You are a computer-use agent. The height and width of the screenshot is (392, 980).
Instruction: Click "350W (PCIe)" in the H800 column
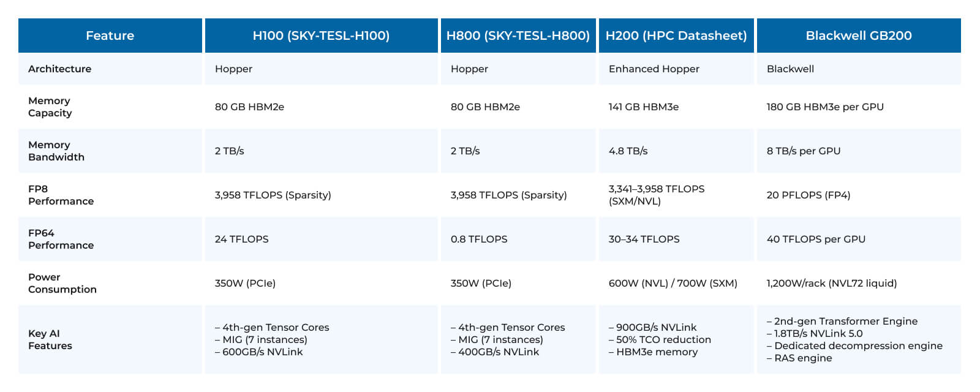click(481, 283)
